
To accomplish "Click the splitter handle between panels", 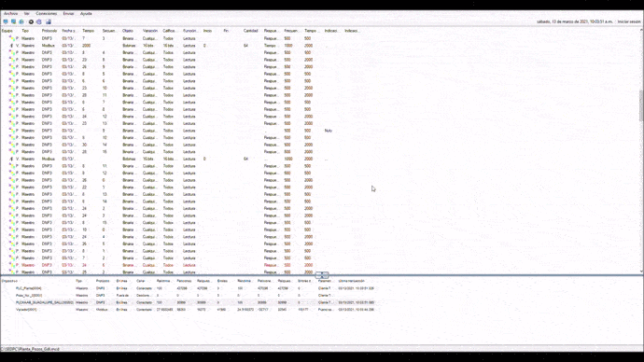I will [322, 275].
